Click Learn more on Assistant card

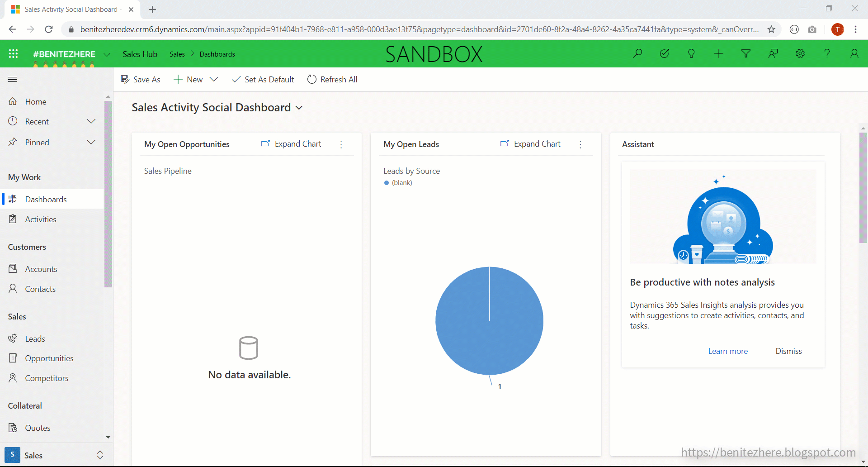click(x=728, y=351)
